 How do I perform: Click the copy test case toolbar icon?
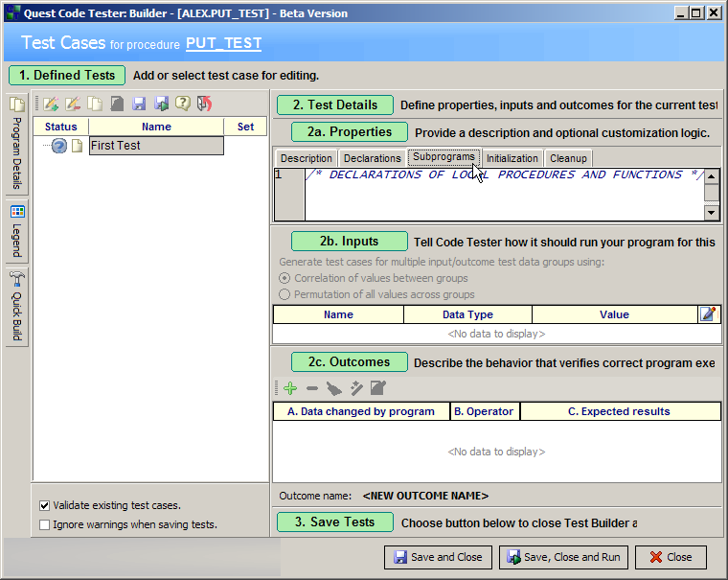(95, 104)
